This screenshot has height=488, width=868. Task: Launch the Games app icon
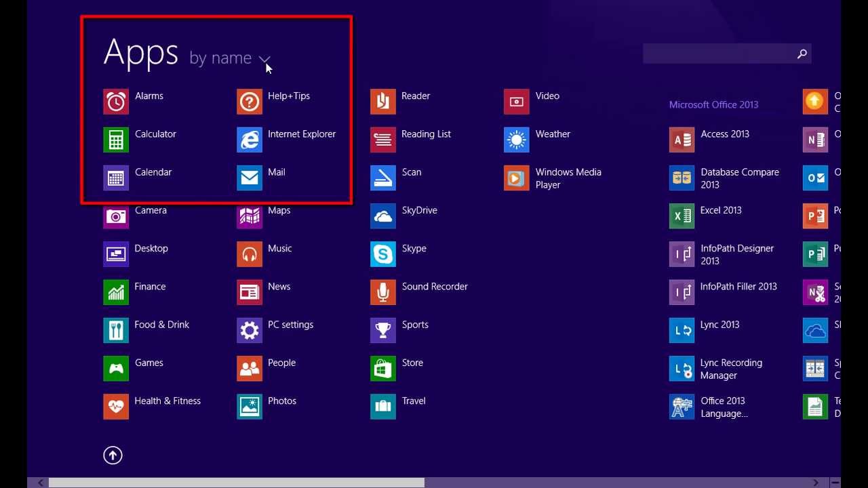coord(116,369)
